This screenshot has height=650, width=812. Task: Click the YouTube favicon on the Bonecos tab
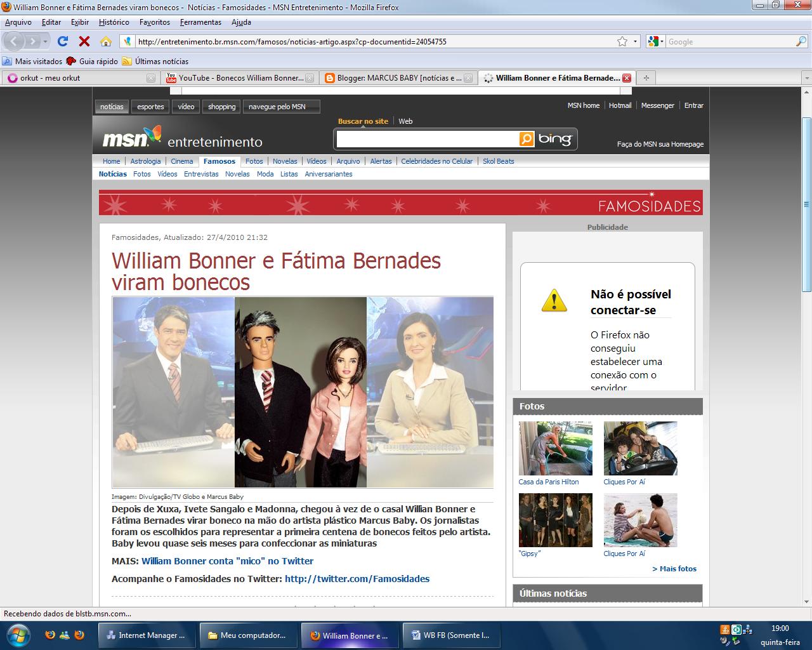coord(171,77)
